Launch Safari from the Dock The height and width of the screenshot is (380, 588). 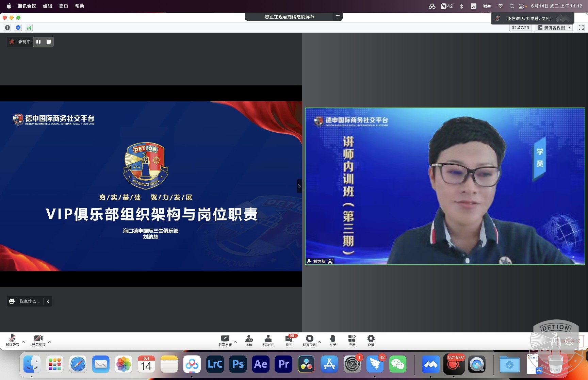(78, 364)
